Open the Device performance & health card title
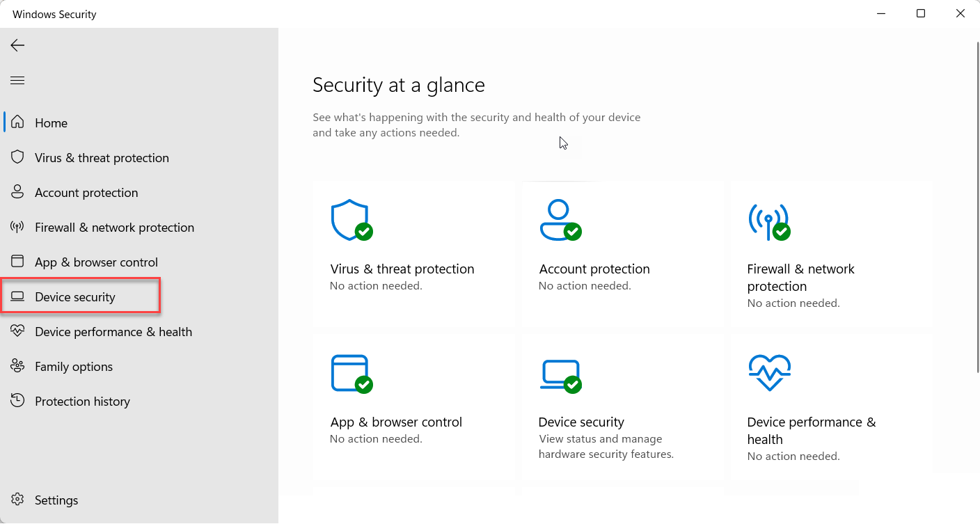Image resolution: width=980 pixels, height=524 pixels. 812,431
